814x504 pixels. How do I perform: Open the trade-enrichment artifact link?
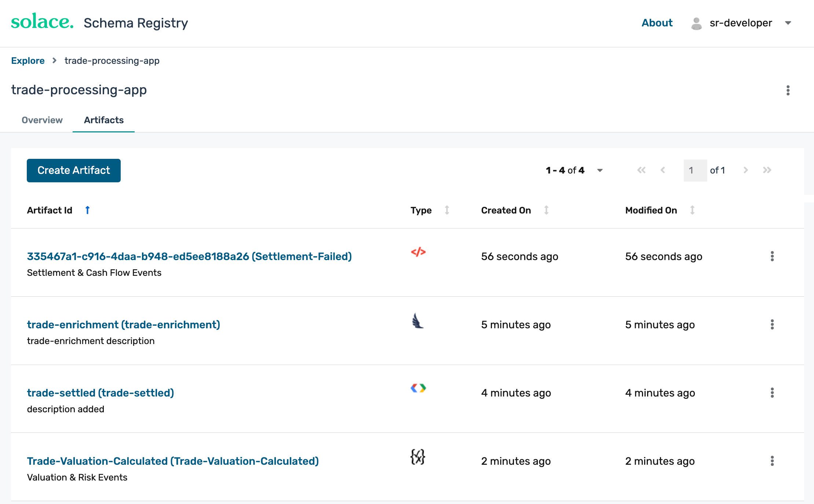(123, 325)
